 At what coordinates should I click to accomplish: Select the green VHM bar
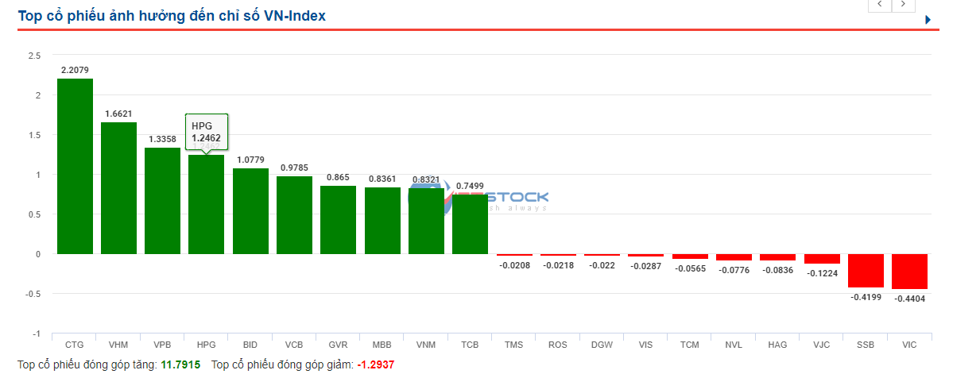pos(118,188)
